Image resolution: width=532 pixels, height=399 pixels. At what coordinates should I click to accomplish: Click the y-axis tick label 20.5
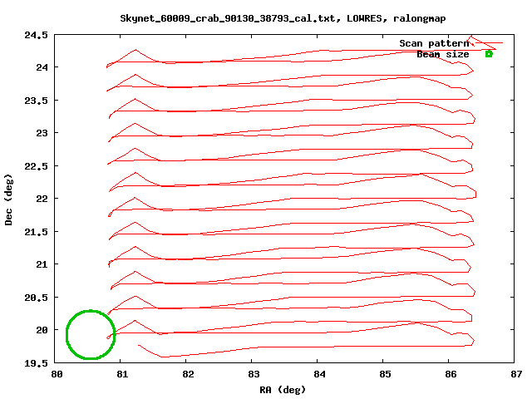click(x=36, y=298)
